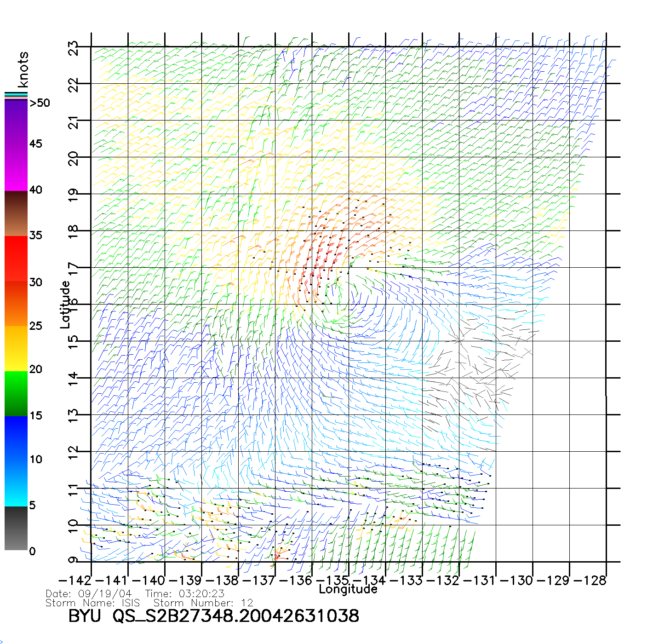Viewport: 653px width, 644px height.
Task: Click the gray 0-5 knots legend band
Action: (x=16, y=528)
